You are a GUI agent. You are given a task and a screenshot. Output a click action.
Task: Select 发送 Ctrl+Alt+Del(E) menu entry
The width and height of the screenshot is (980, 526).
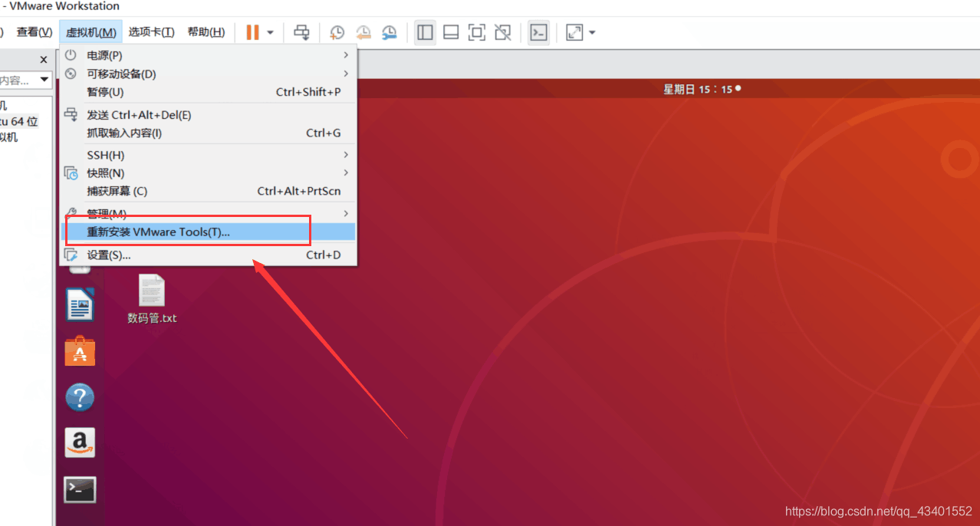(x=208, y=115)
